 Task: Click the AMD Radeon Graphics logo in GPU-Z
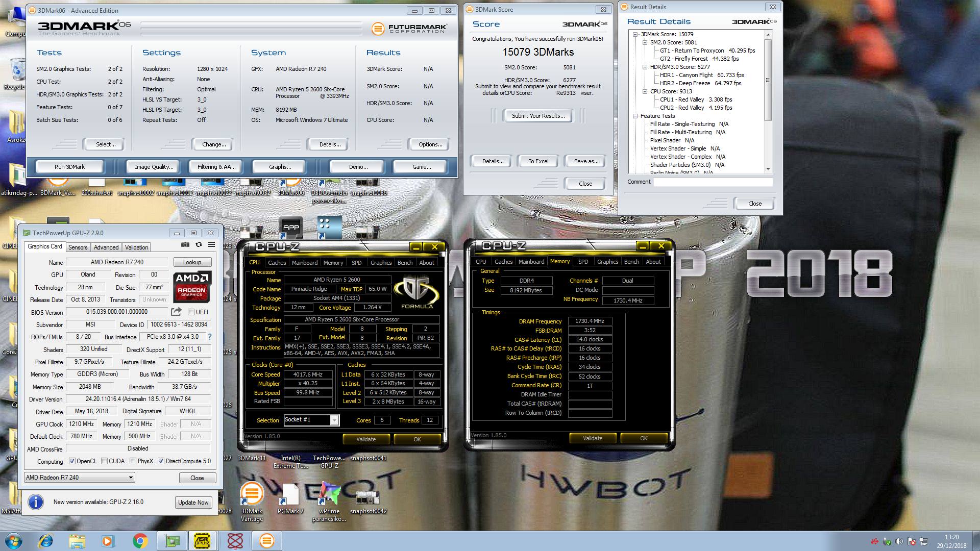(191, 287)
